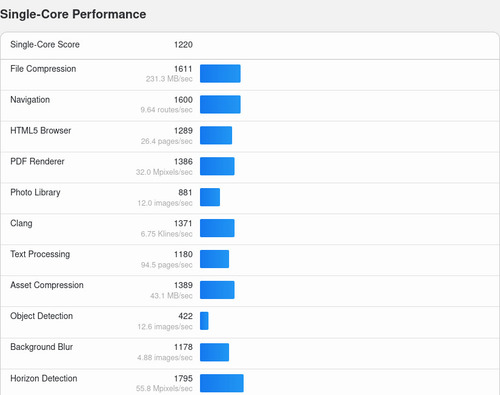Click the Clang benchmark label

tap(21, 223)
